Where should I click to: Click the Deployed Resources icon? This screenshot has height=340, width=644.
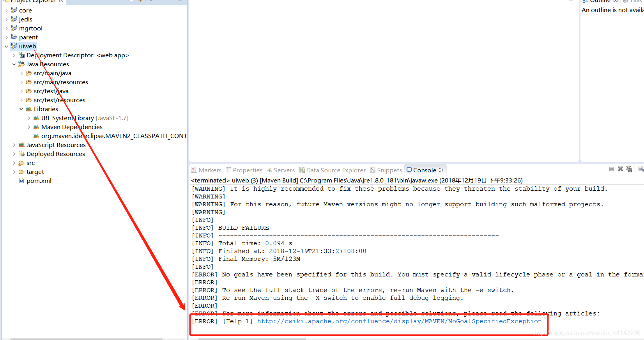(x=21, y=154)
